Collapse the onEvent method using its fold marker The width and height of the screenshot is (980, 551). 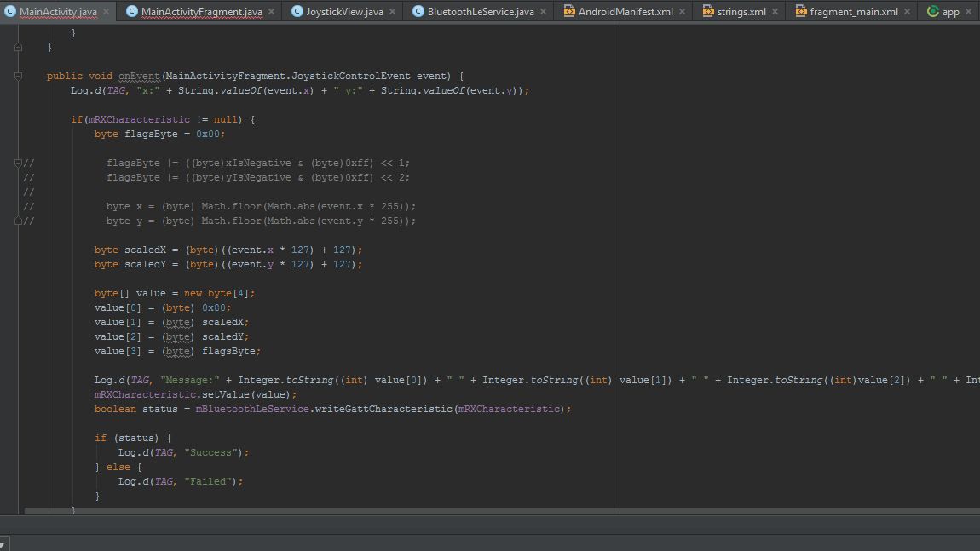click(18, 76)
